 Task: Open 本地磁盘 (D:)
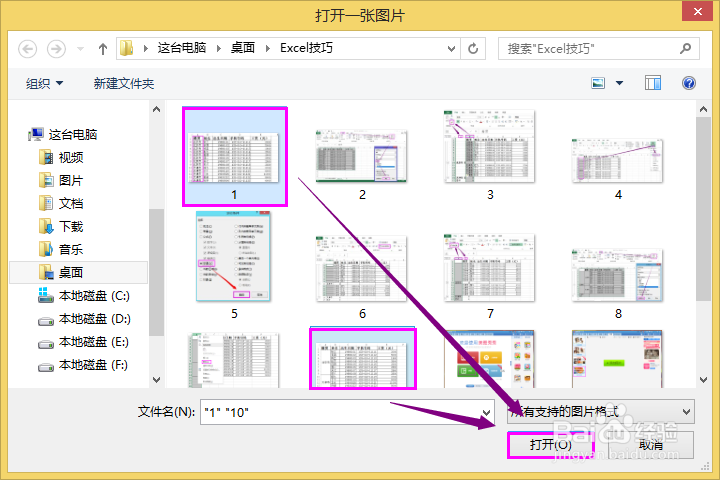[84, 319]
